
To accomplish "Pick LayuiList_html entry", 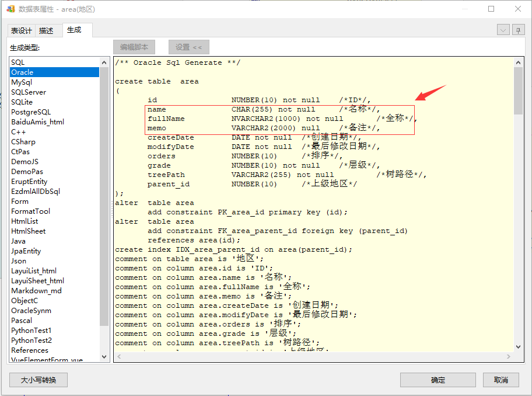I will pyautogui.click(x=55, y=270).
